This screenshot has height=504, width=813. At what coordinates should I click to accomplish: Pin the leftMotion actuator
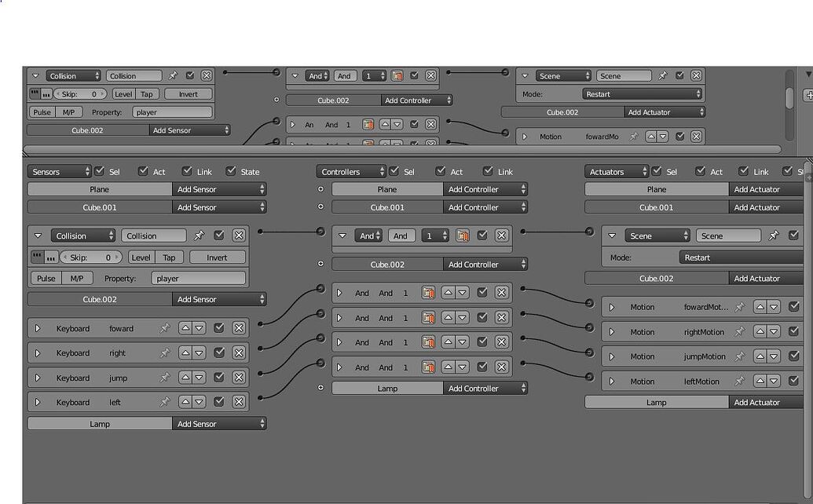point(740,382)
